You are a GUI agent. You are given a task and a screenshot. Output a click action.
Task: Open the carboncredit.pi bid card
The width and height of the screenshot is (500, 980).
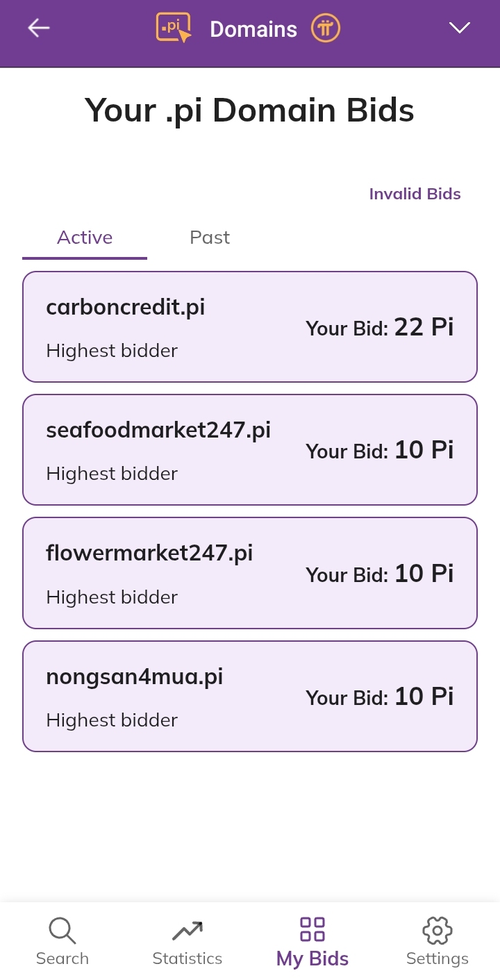click(x=250, y=326)
